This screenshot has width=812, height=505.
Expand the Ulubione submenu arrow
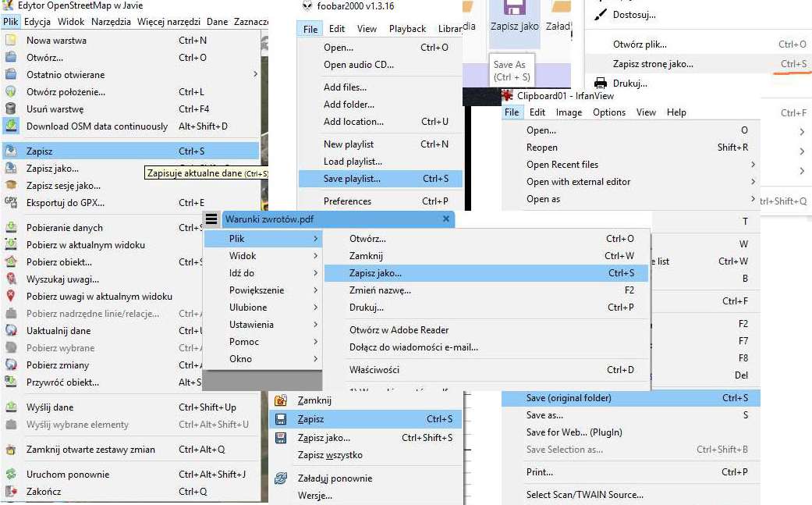click(316, 308)
